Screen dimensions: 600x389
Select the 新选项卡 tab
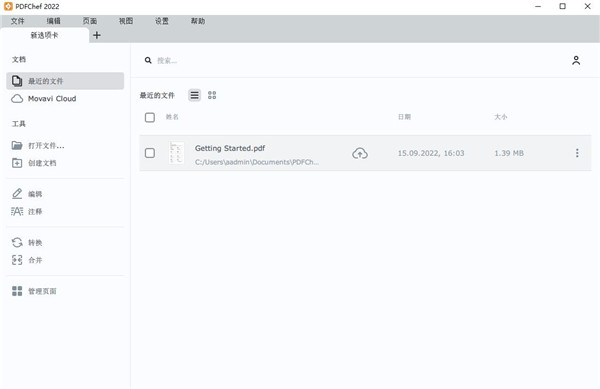click(44, 35)
